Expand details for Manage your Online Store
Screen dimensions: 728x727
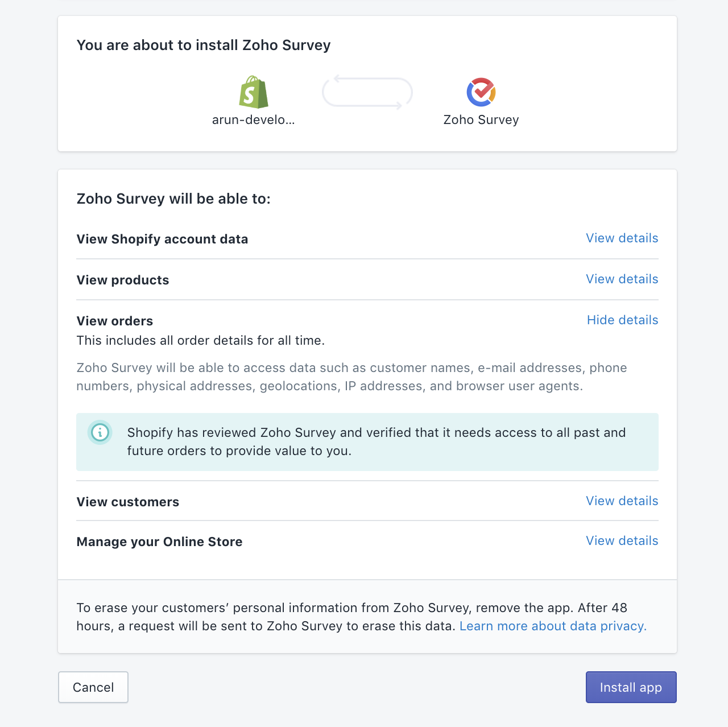(x=622, y=541)
